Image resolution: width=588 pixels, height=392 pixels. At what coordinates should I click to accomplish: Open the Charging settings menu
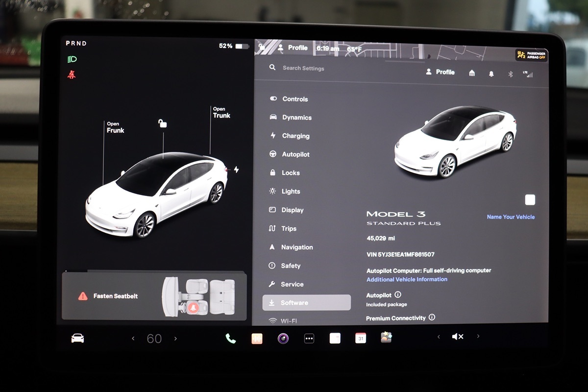tap(290, 136)
